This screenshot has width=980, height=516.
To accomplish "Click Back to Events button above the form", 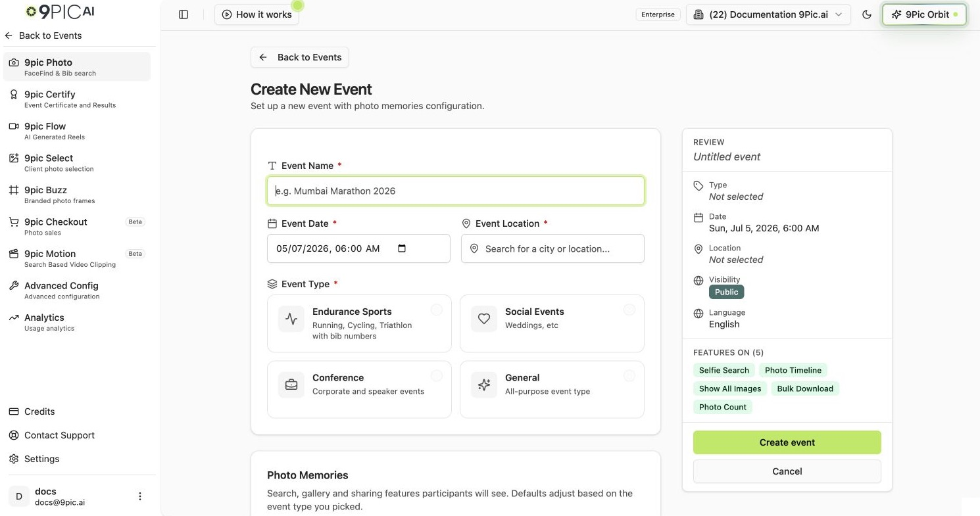I will tap(299, 57).
